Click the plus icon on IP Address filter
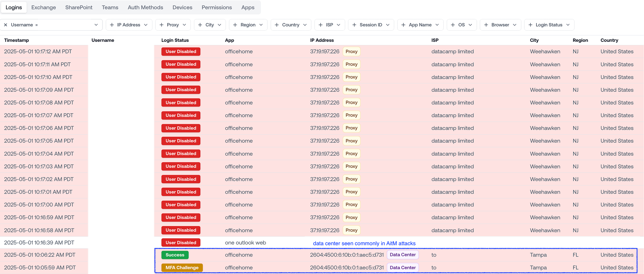This screenshot has width=644, height=274. coord(112,25)
